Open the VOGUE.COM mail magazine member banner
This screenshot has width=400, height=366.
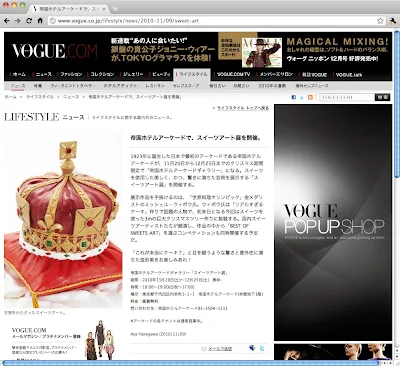[x=63, y=341]
